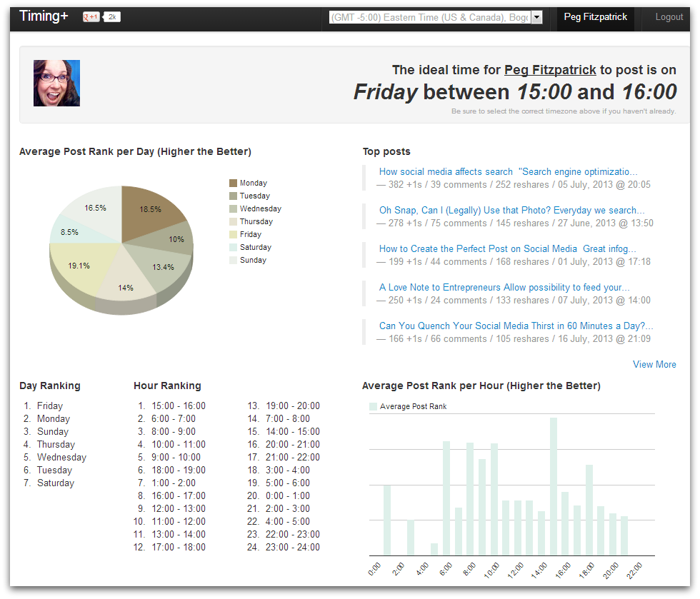Click 'Wednesday' in the Day Ranking list

pyautogui.click(x=61, y=457)
